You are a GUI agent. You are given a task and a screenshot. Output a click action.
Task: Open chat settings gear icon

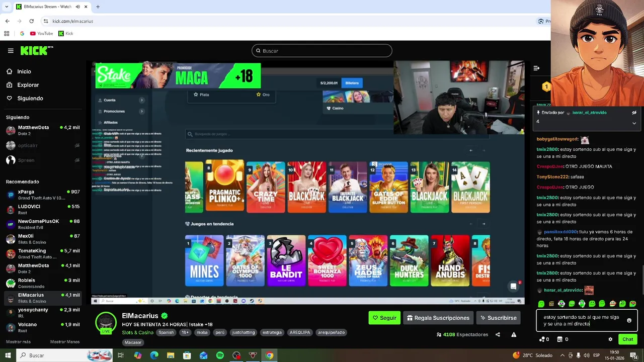click(x=610, y=339)
